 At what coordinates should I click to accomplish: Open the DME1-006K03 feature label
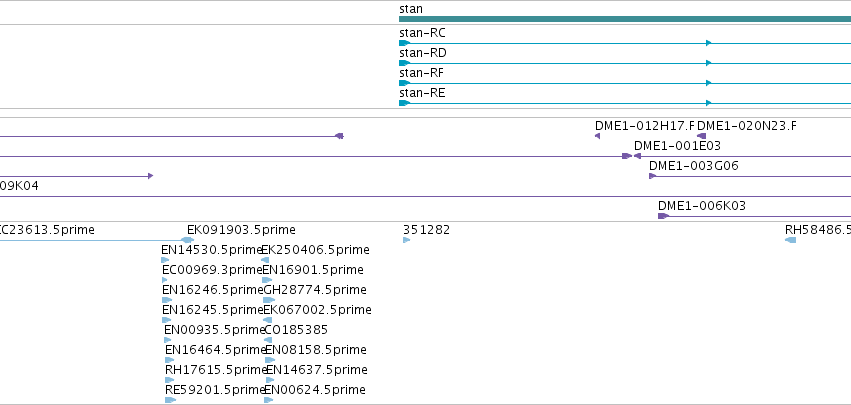coord(702,206)
